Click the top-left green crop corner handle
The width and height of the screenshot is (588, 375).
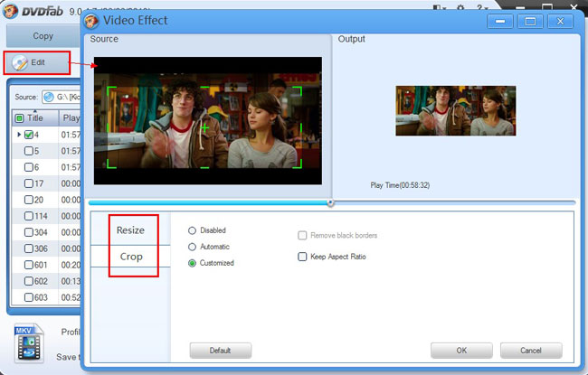coord(111,91)
